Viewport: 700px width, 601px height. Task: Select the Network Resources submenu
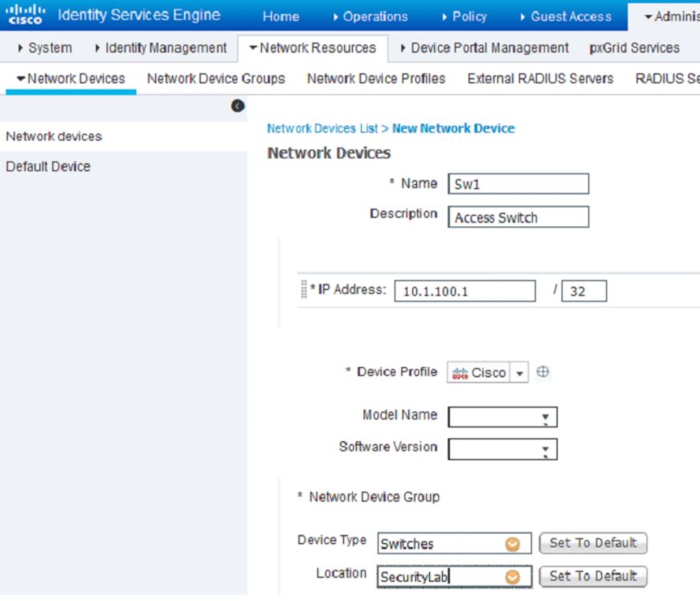313,47
